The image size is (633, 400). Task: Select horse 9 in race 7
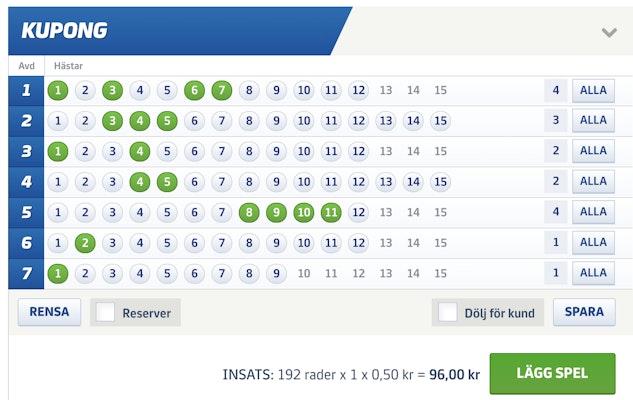pyautogui.click(x=276, y=274)
